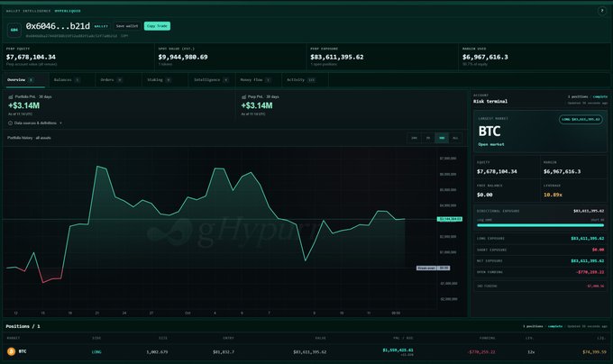Click the entry price $81,832.7

click(x=224, y=352)
